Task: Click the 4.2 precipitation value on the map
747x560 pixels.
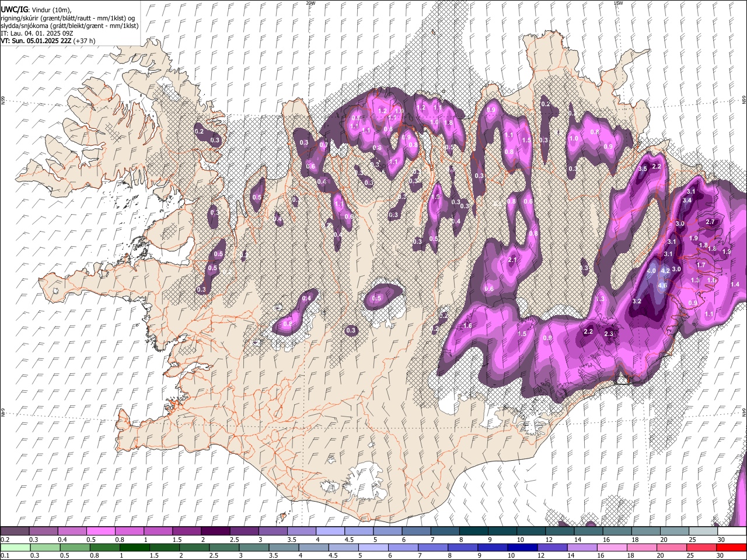Action: tap(665, 271)
